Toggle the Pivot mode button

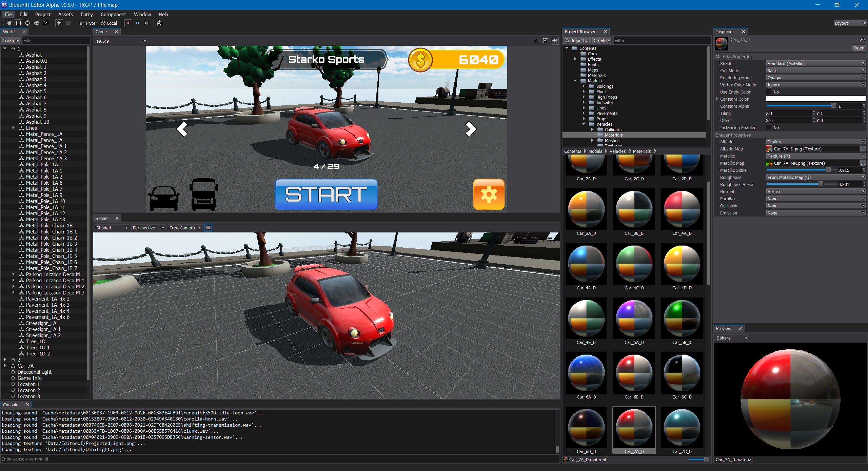pos(87,23)
